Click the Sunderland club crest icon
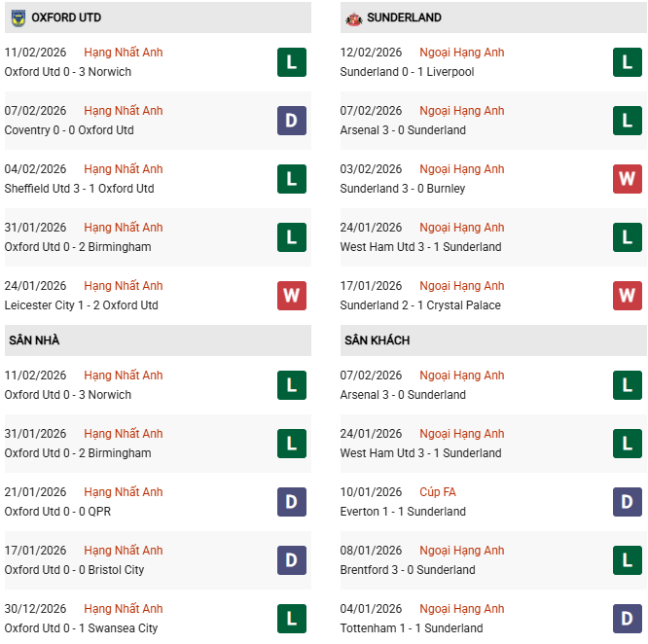 coord(353,18)
